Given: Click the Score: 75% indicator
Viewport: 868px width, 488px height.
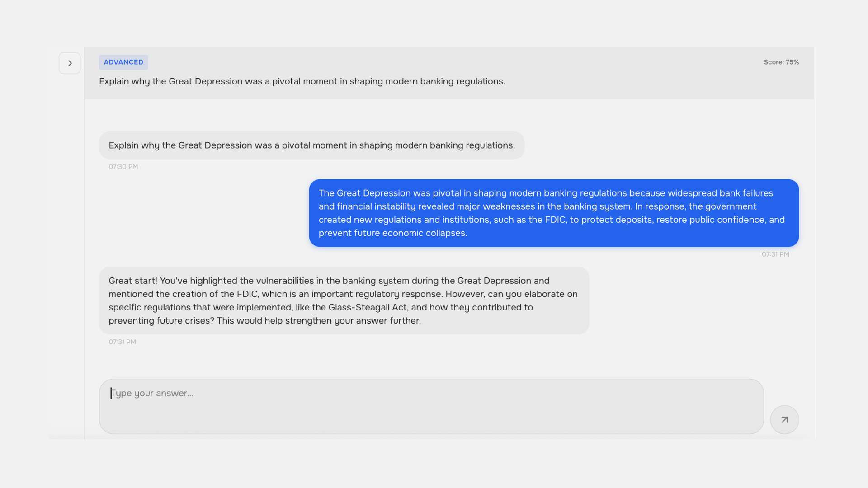Looking at the screenshot, I should point(781,62).
